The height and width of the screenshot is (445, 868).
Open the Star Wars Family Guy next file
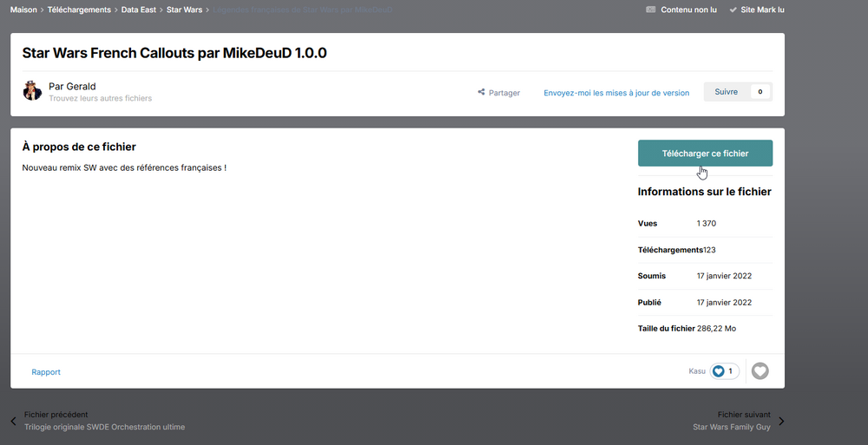[731, 427]
